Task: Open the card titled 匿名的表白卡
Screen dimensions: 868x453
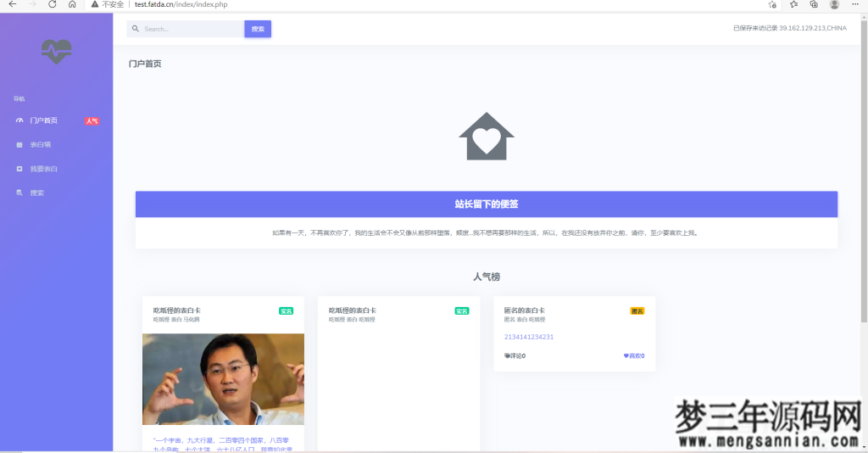Action: pyautogui.click(x=524, y=310)
